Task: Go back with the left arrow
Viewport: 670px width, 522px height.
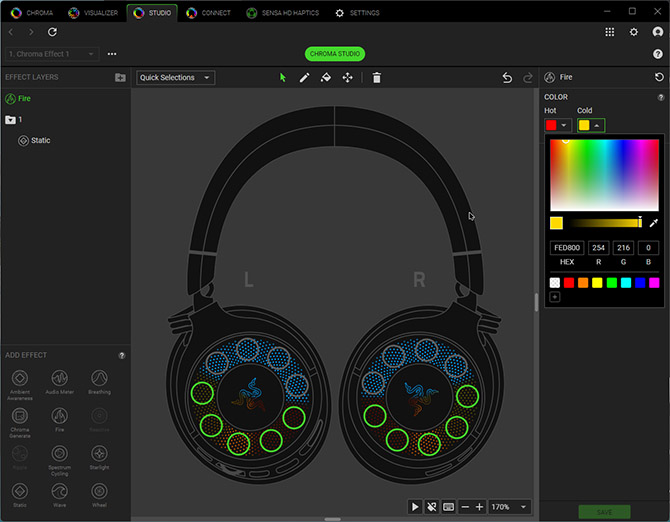Action: coord(11,32)
